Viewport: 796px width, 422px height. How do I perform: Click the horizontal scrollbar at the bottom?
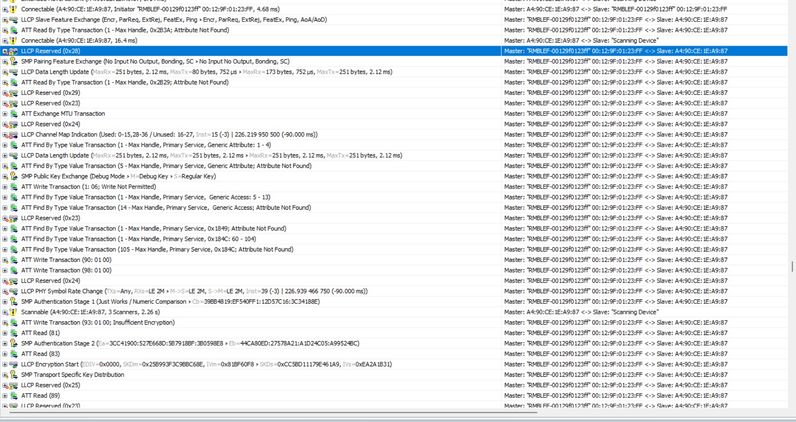tap(274, 412)
